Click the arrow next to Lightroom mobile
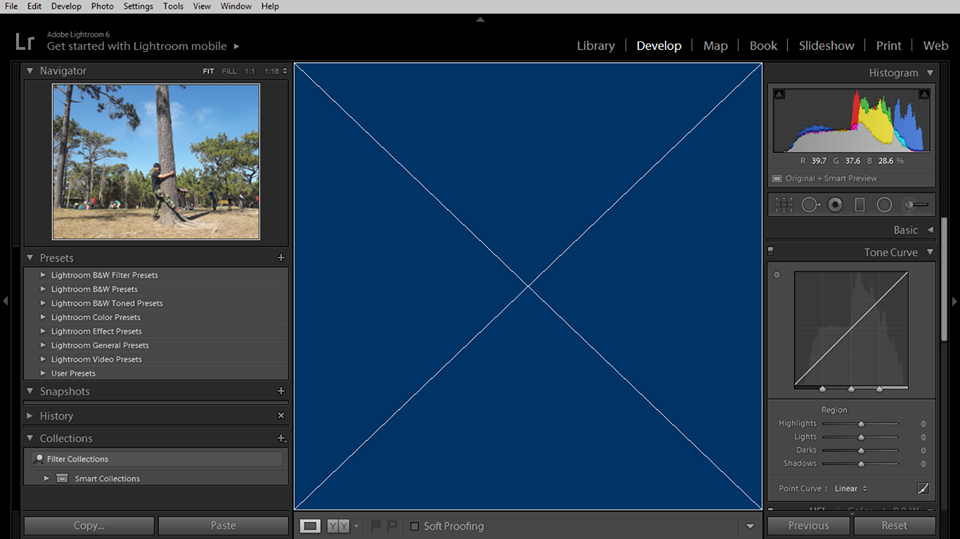The height and width of the screenshot is (539, 960). (236, 46)
